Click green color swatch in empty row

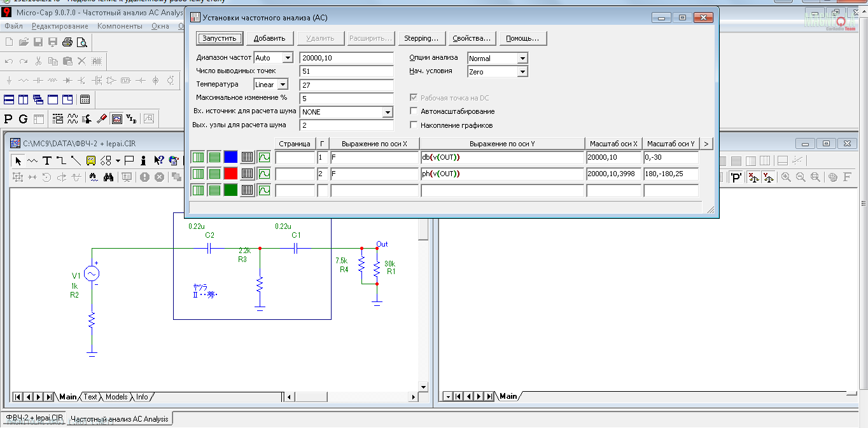coord(231,190)
